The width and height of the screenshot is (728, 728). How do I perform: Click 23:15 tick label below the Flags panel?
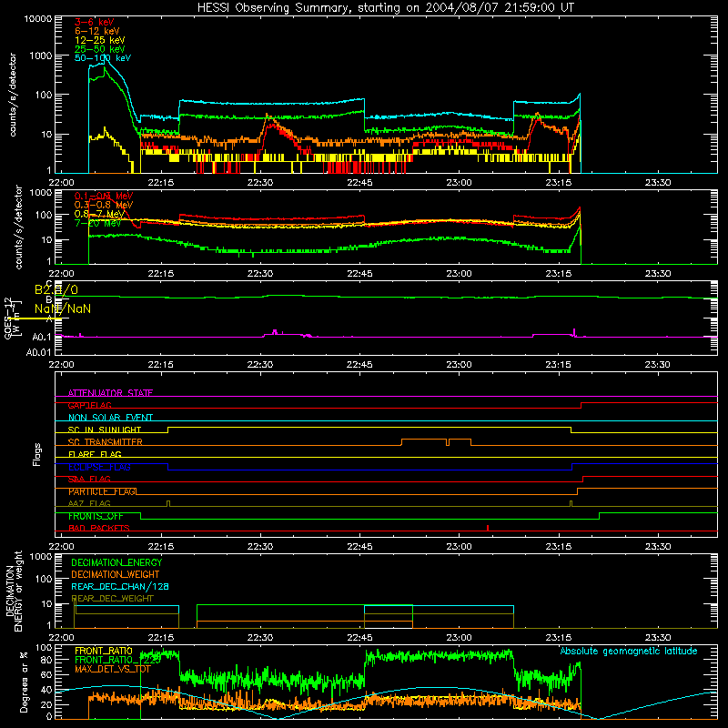pos(558,547)
